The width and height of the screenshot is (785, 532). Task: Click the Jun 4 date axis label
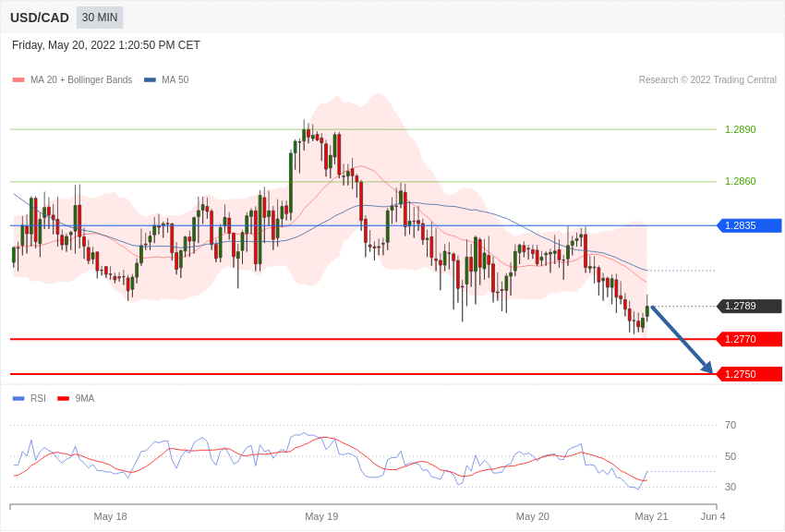coord(713,516)
